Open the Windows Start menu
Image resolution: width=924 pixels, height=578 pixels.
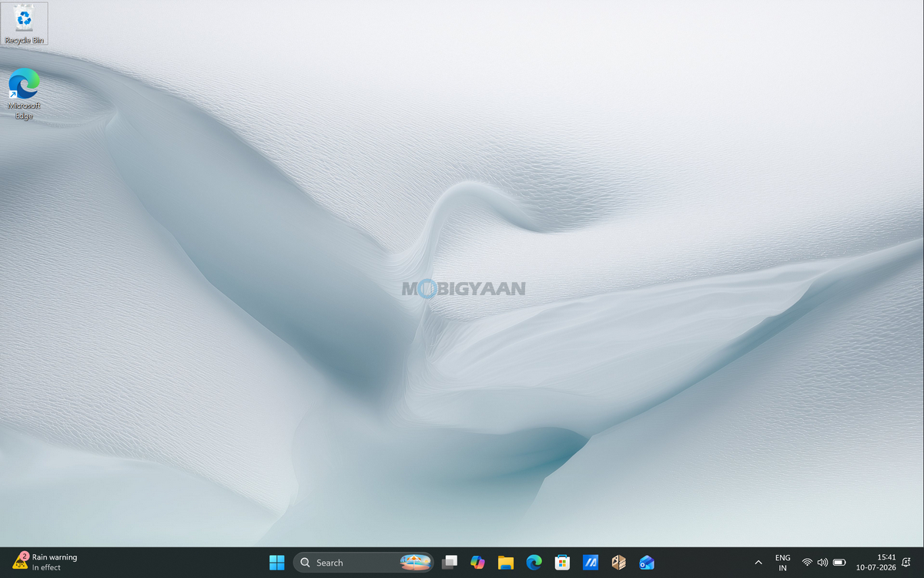276,563
